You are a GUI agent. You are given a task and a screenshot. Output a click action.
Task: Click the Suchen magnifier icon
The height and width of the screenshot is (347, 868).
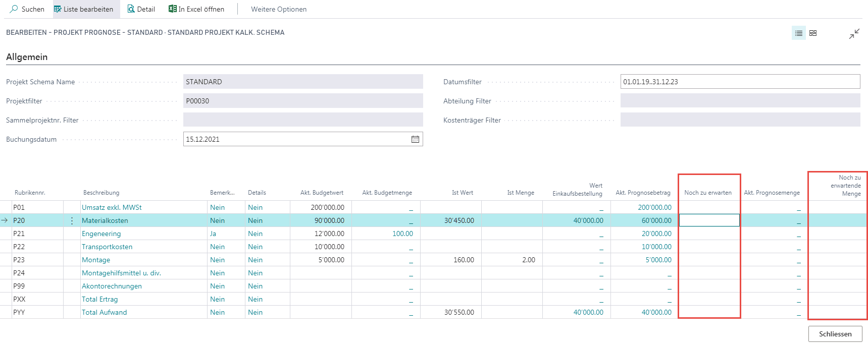point(14,9)
